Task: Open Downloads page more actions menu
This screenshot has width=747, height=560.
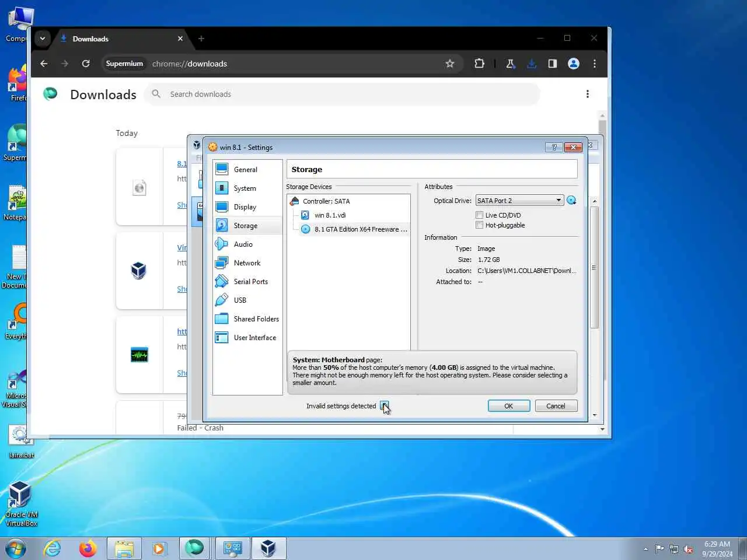Action: 588,94
